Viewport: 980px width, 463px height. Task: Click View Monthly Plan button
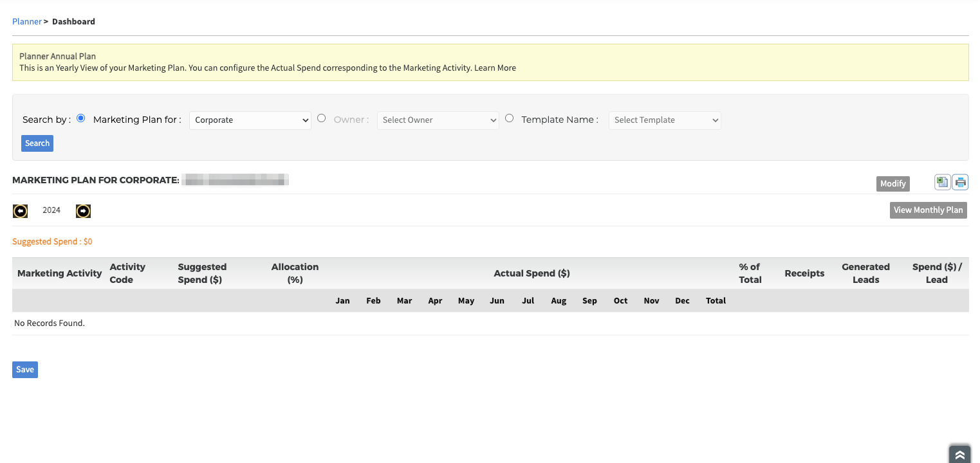tap(929, 210)
